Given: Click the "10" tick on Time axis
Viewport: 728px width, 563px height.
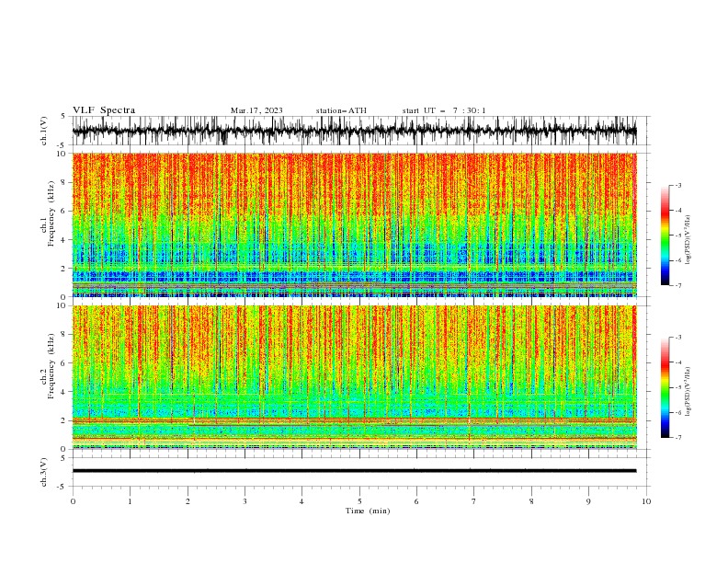Looking at the screenshot, I should pos(646,501).
